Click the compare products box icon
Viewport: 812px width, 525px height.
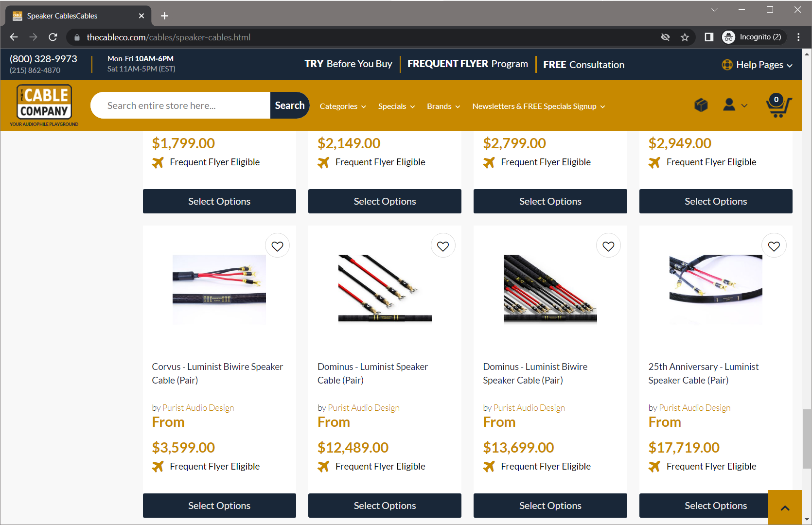pyautogui.click(x=701, y=105)
